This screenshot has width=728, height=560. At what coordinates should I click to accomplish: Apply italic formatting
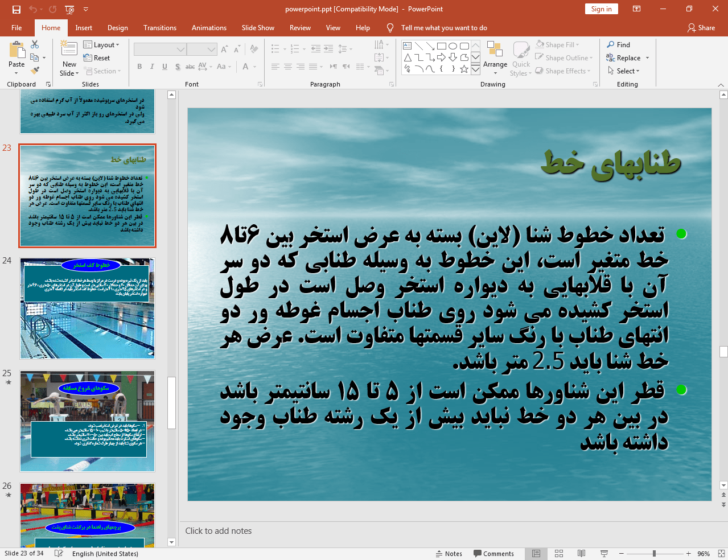(x=151, y=67)
